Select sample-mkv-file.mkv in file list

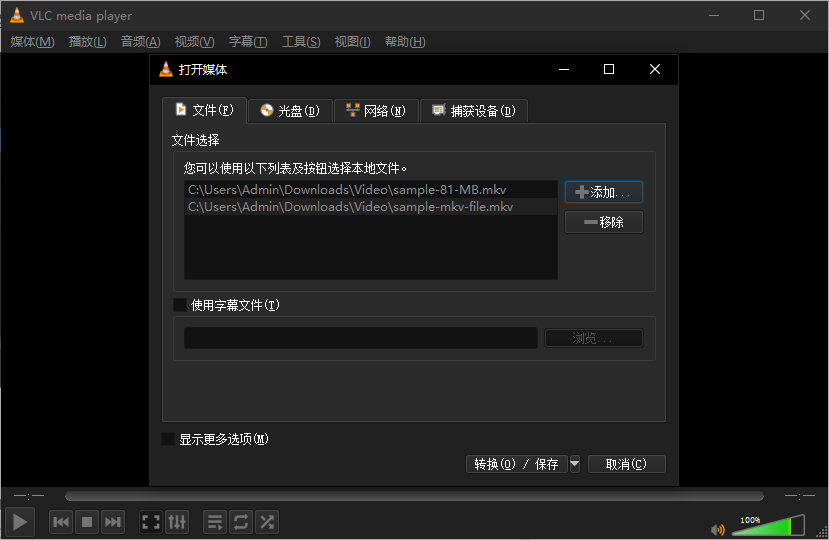[x=371, y=207]
